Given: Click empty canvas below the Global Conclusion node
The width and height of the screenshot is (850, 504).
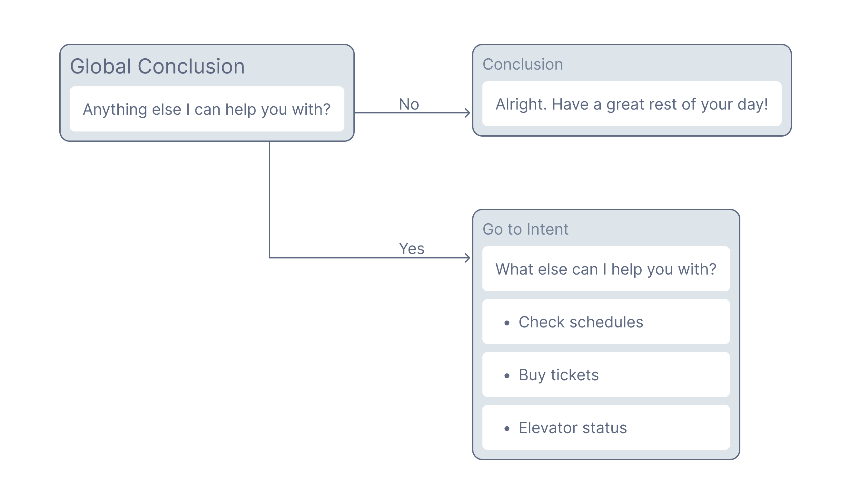Looking at the screenshot, I should [x=153, y=306].
